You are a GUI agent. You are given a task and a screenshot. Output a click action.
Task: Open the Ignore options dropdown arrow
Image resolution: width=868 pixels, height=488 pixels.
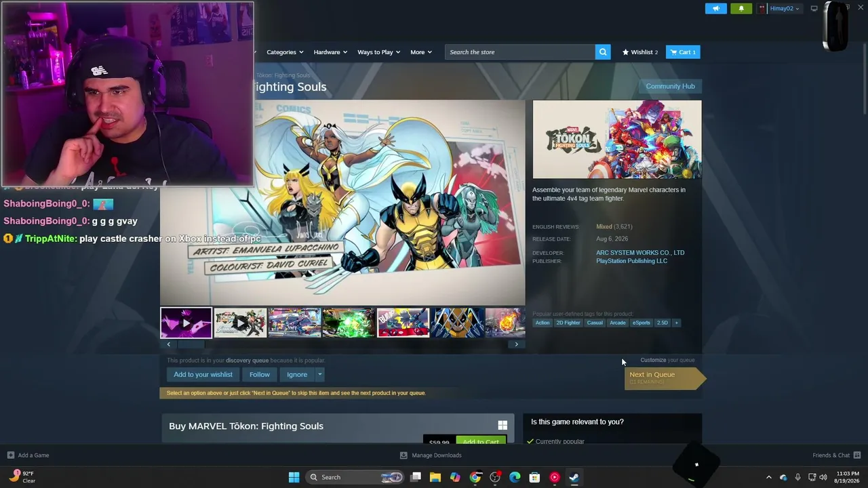tap(319, 374)
